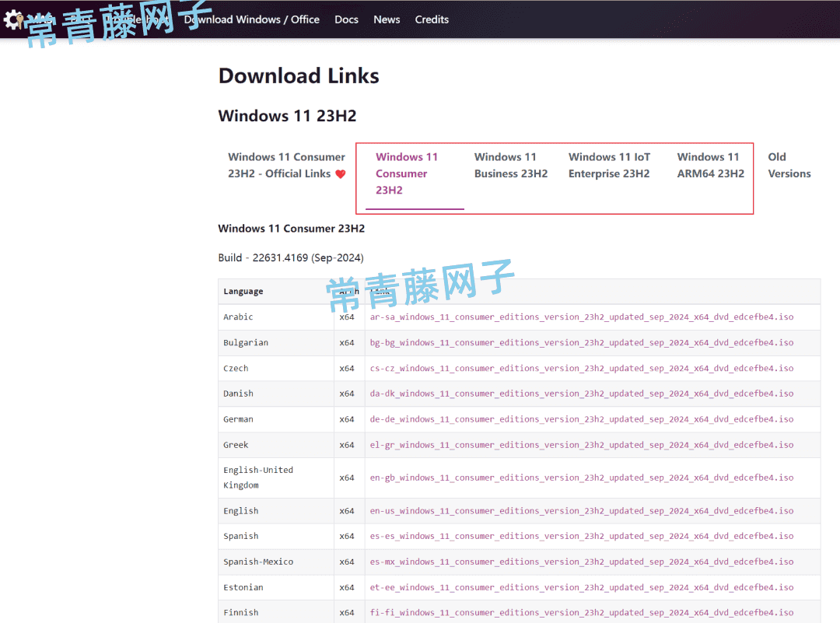Click the Estonian language cell

click(x=276, y=588)
